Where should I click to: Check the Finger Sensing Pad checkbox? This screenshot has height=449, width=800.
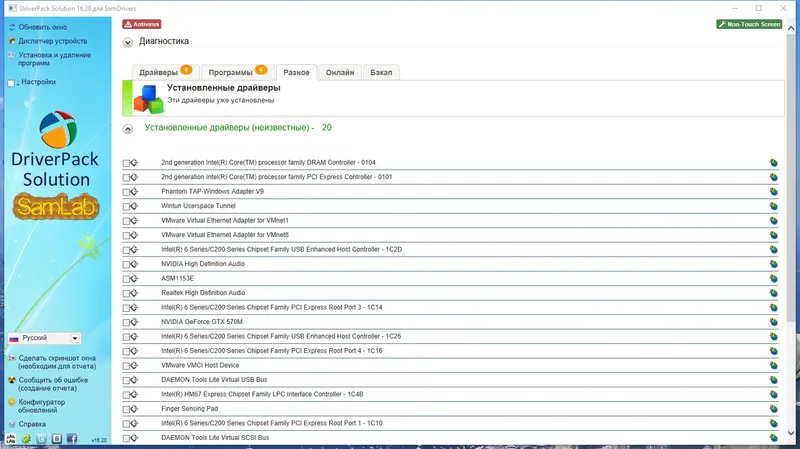point(126,410)
